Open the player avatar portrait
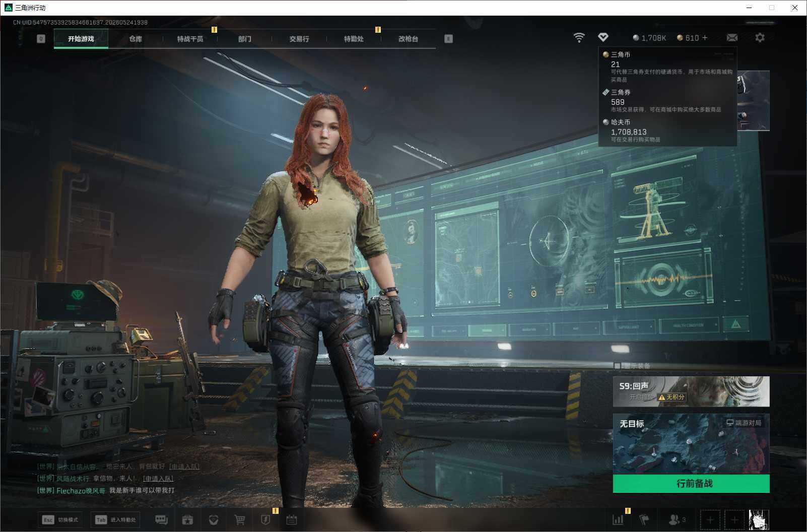The image size is (807, 532). click(759, 520)
